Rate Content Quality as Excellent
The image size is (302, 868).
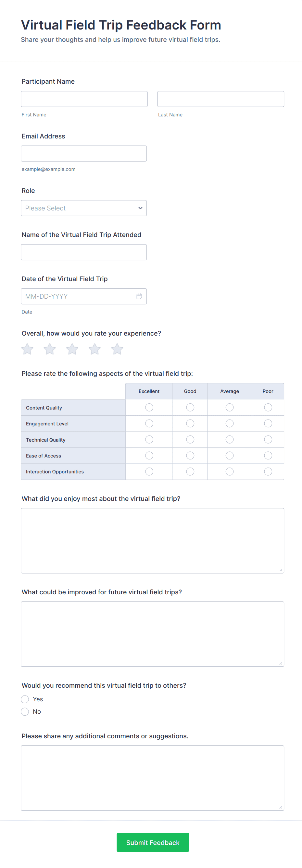pos(149,407)
